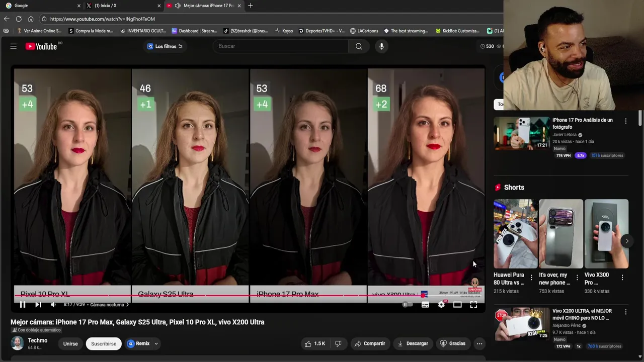Open 'Los filtros' extension button
The height and width of the screenshot is (362, 644).
[x=165, y=46]
